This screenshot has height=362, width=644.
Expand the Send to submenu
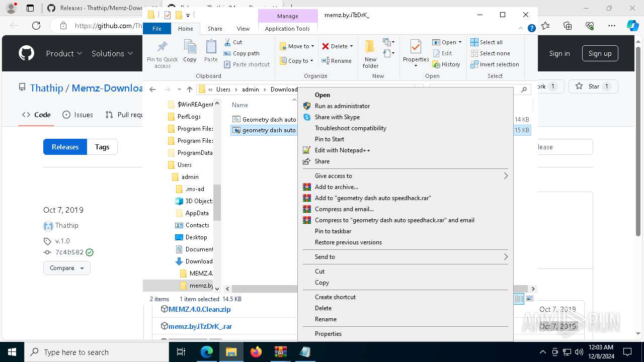(405, 257)
